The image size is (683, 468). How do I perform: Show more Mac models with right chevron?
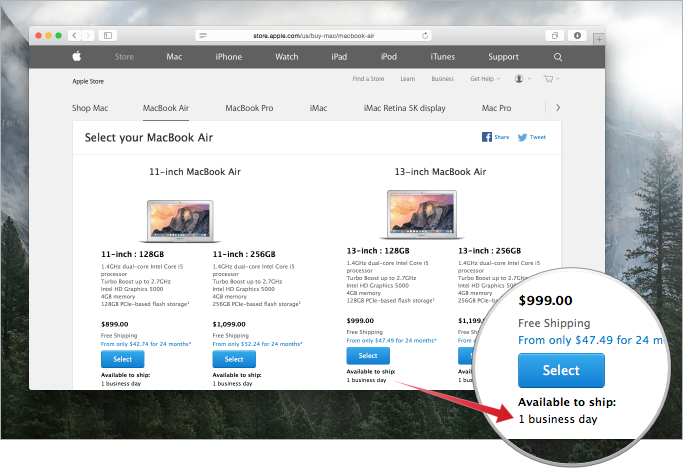tap(558, 108)
